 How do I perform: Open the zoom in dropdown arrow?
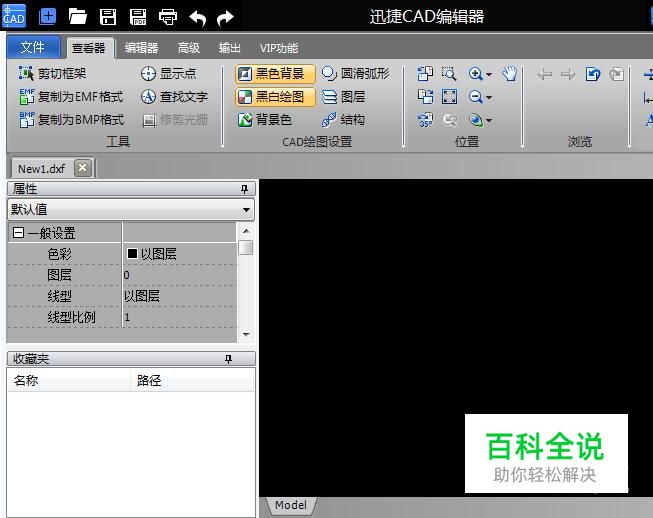tap(489, 75)
